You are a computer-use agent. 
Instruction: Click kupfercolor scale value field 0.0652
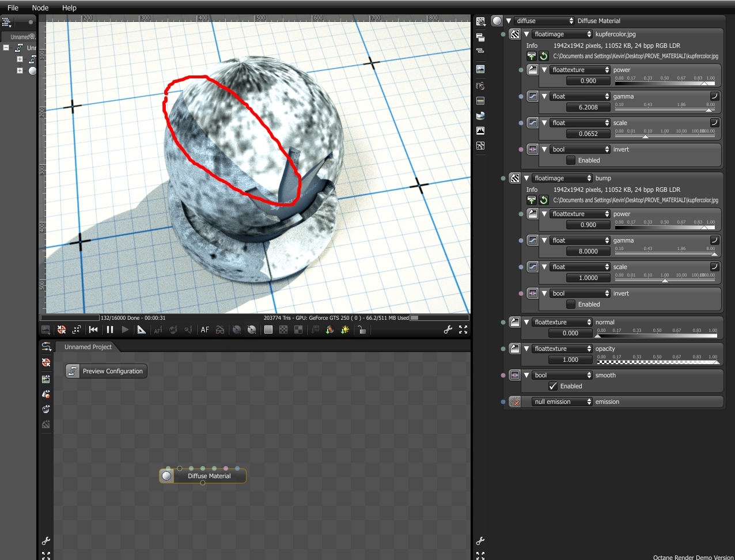(x=588, y=134)
